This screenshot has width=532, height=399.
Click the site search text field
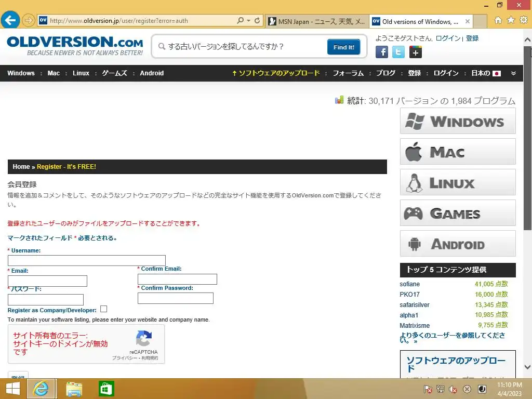[x=241, y=46]
